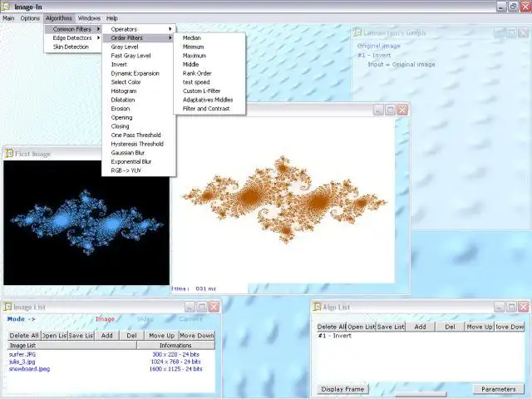Image resolution: width=532 pixels, height=399 pixels.
Task: Click the test speed entry
Action: coord(209,82)
